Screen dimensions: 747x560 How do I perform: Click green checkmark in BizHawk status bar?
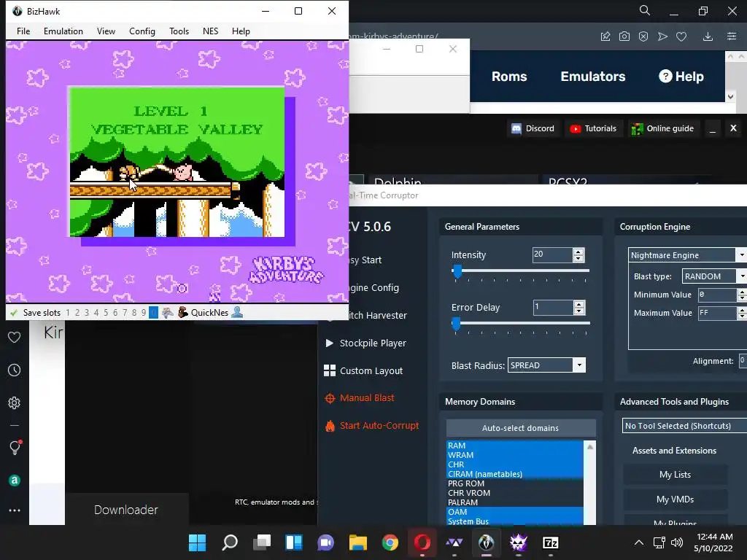(x=14, y=313)
